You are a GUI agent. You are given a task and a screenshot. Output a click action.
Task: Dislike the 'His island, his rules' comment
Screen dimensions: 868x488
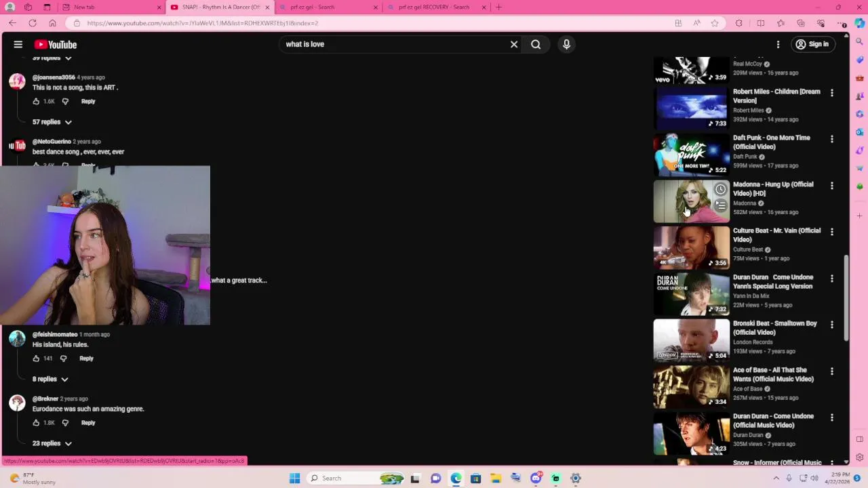click(63, 359)
